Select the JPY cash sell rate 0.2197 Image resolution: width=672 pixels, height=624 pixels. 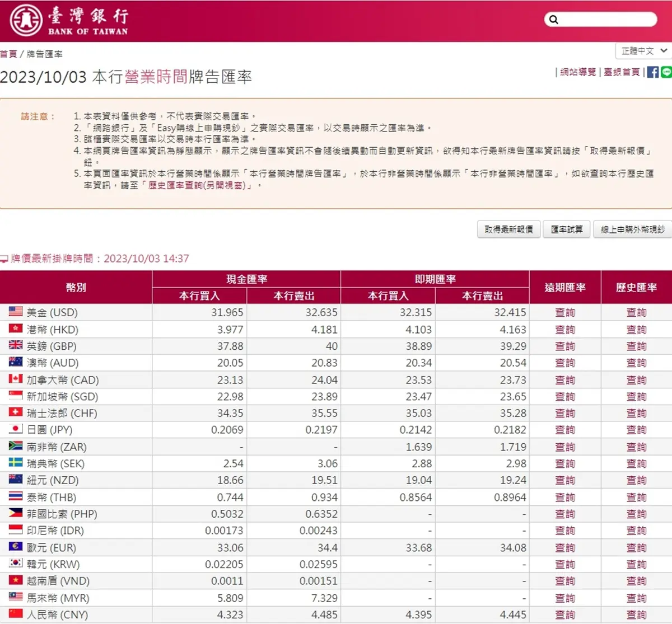321,430
